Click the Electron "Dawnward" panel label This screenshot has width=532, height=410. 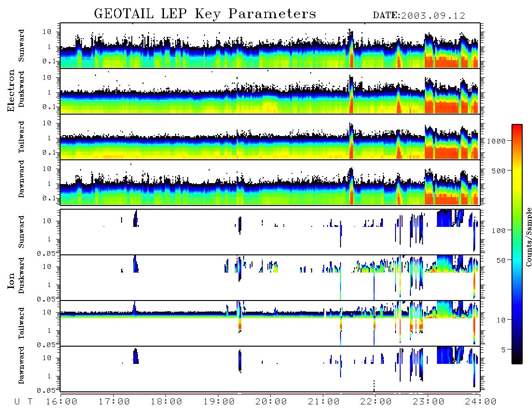(21, 179)
